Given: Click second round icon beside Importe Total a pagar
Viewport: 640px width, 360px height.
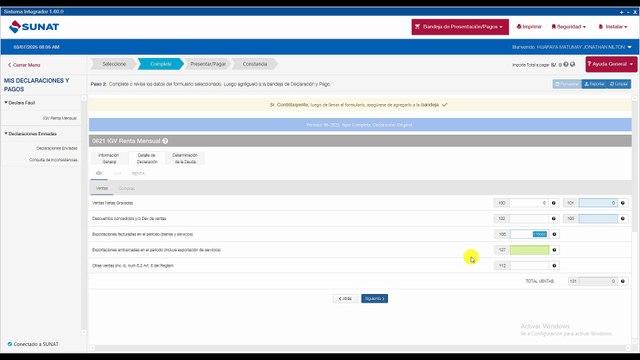Looking at the screenshot, I should pos(573,64).
